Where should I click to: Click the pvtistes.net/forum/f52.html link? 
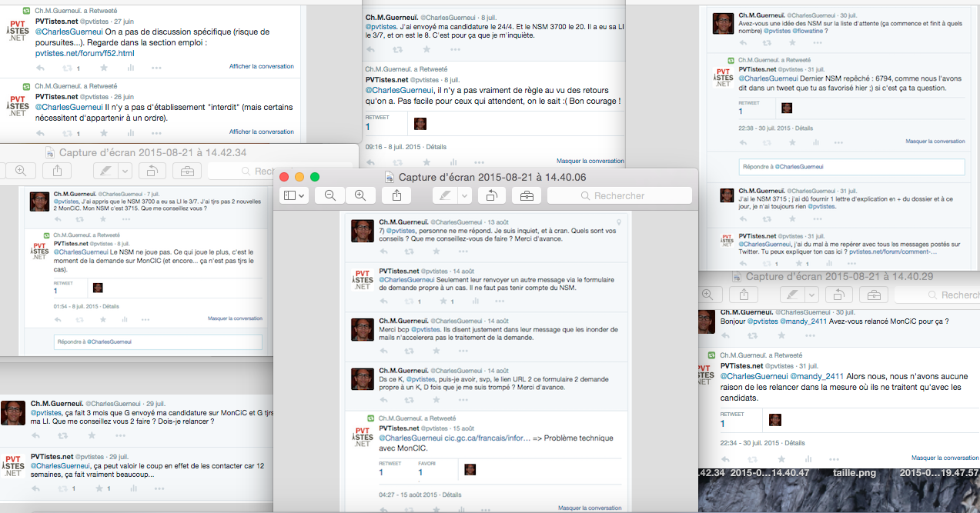(85, 54)
